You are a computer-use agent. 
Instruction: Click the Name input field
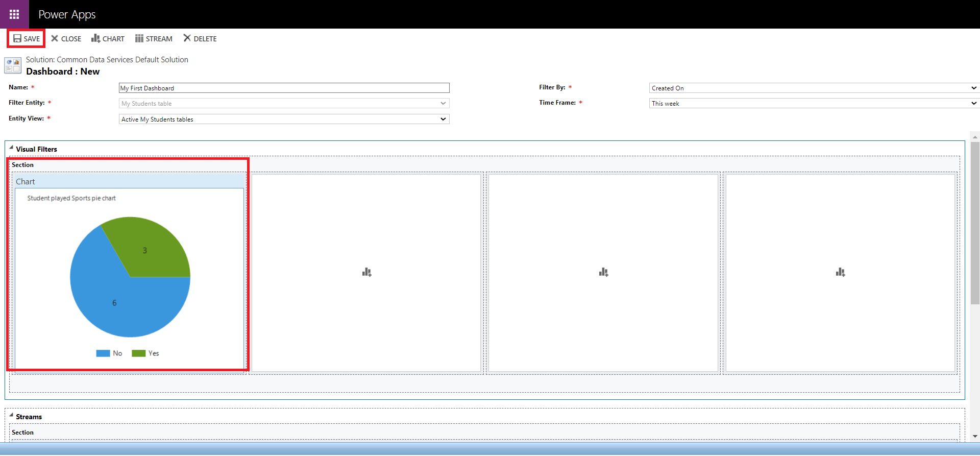(284, 88)
